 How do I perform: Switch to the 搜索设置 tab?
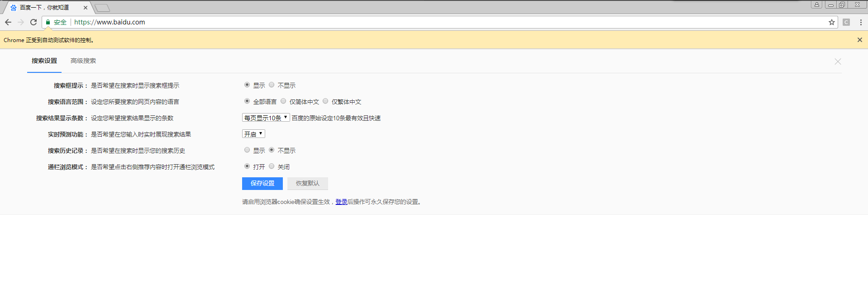pos(44,61)
